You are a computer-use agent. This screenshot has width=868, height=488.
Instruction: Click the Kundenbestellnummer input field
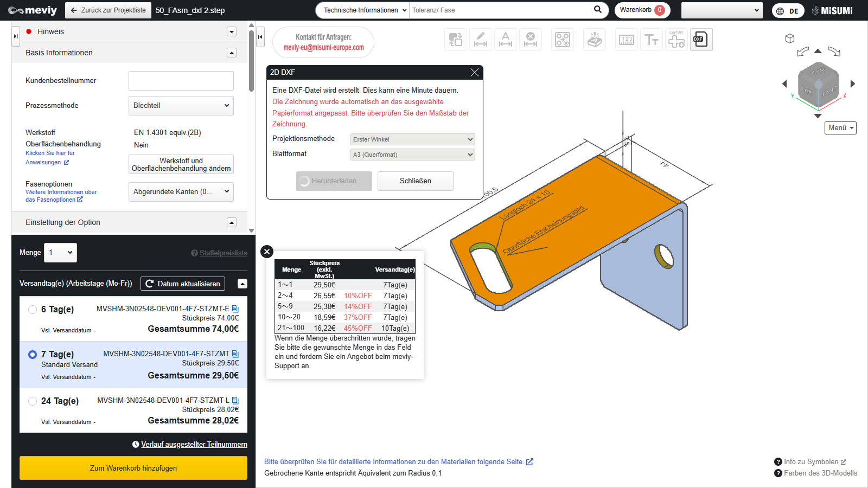tap(181, 81)
